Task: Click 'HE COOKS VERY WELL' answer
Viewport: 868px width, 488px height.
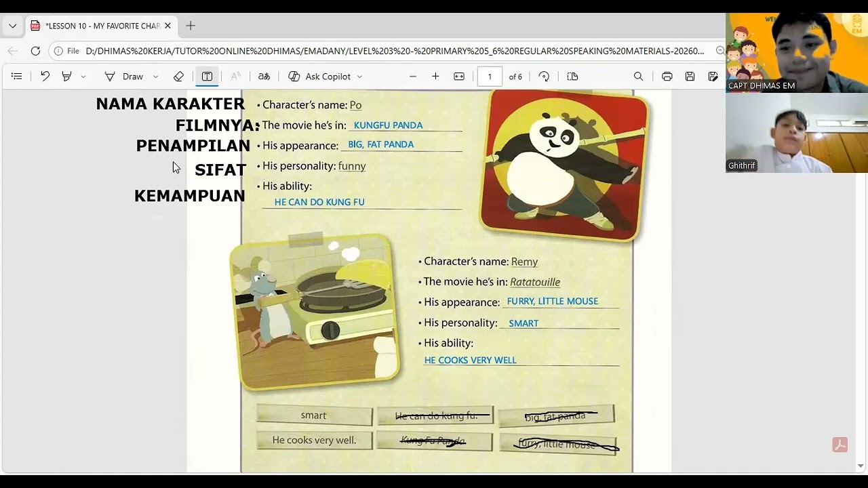Action: point(470,360)
